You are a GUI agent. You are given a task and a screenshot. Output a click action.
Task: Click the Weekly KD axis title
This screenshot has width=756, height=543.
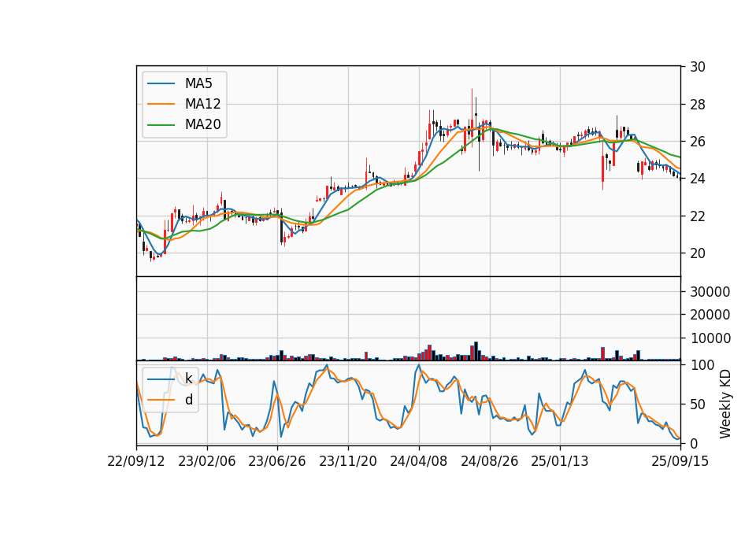pos(725,404)
